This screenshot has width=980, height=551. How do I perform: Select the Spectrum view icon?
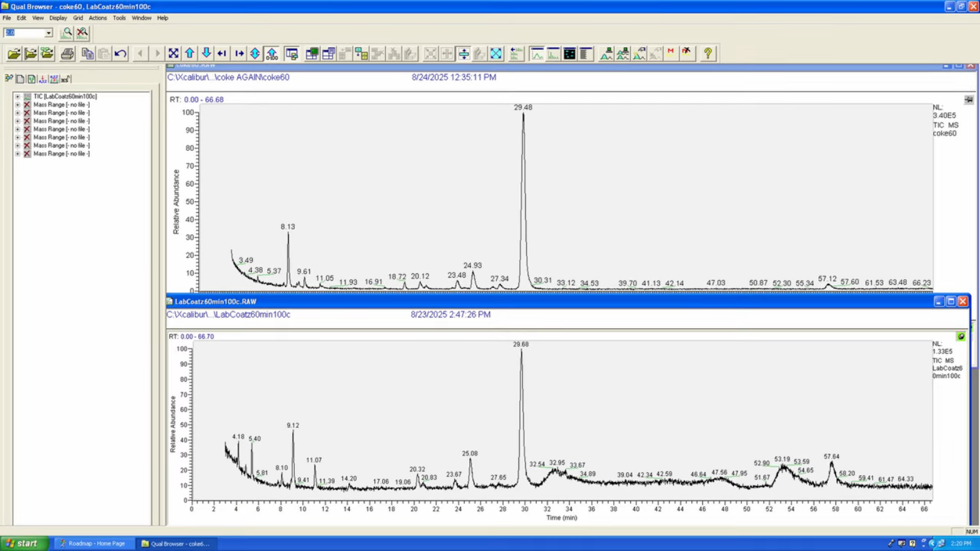coord(553,54)
